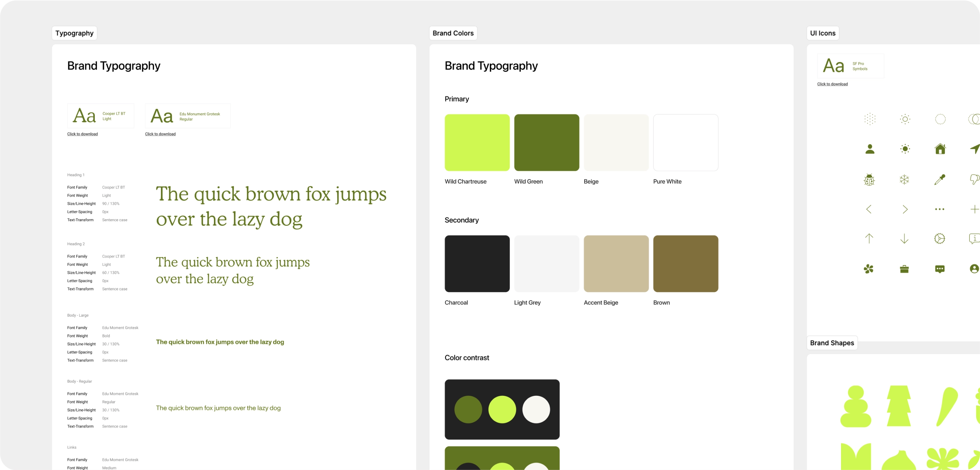The image size is (980, 470).
Task: Click the '60 / 130%' size value
Action: click(111, 273)
